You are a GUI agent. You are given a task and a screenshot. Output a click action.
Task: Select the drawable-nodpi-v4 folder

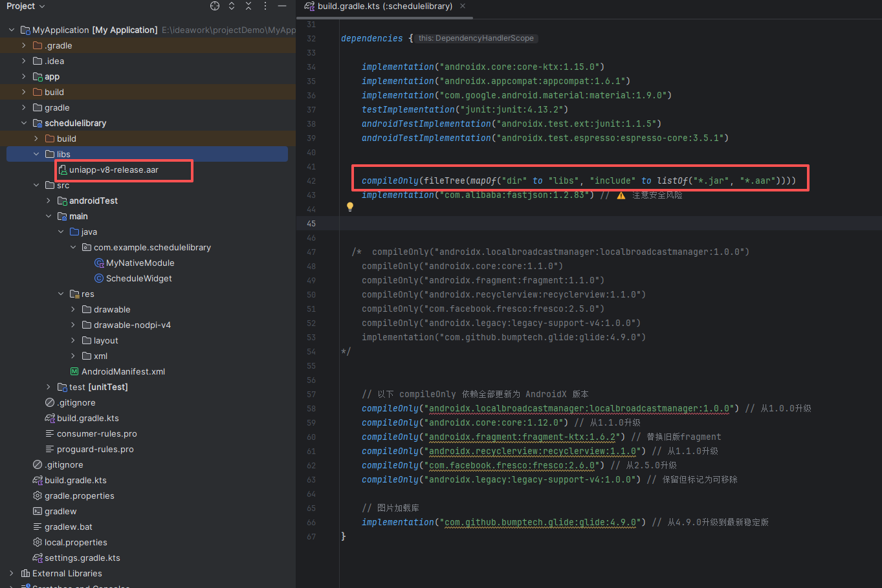[132, 325]
